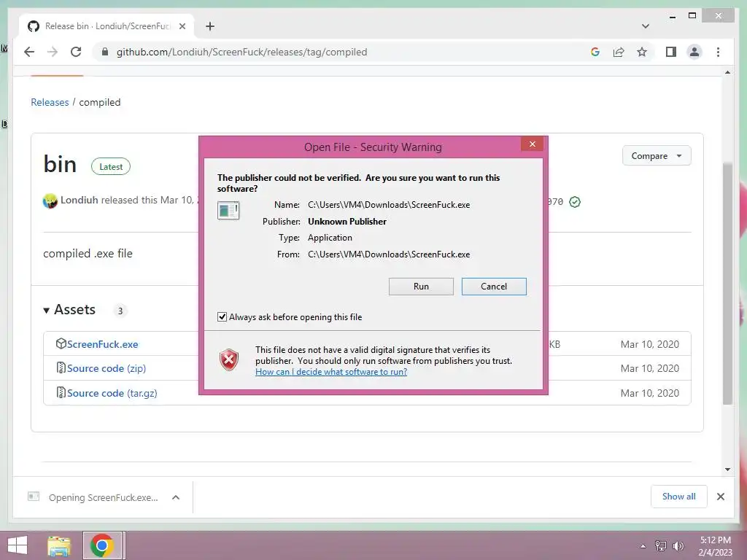Screen dimensions: 747x560
Task: Open the Londiuh author link
Action: [79, 200]
